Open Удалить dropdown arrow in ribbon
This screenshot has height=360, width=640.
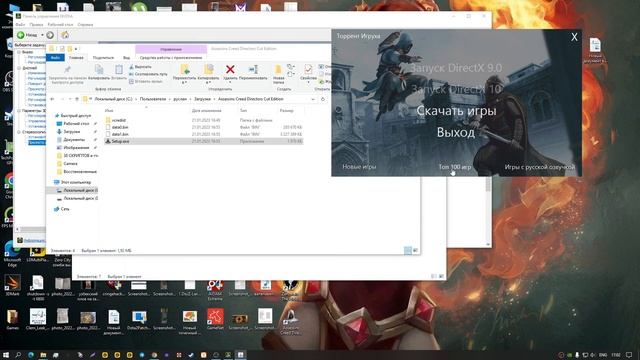click(230, 82)
